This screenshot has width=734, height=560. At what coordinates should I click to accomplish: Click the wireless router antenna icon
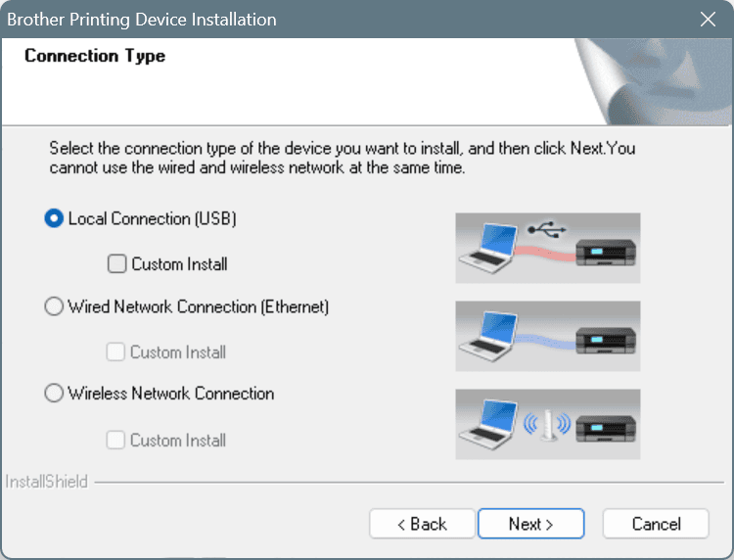point(547,427)
